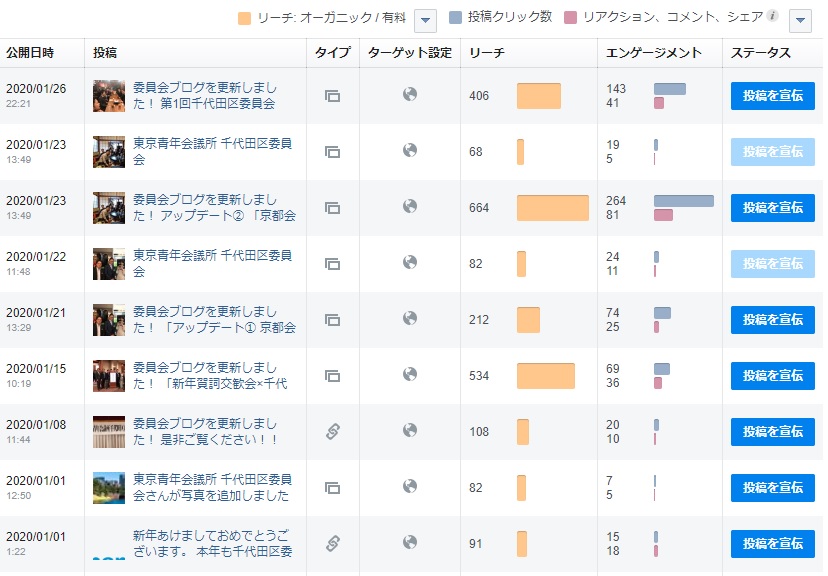The image size is (828, 576).
Task: Click 投稿を宣伝 button for 2020/01/26 post
Action: click(772, 96)
